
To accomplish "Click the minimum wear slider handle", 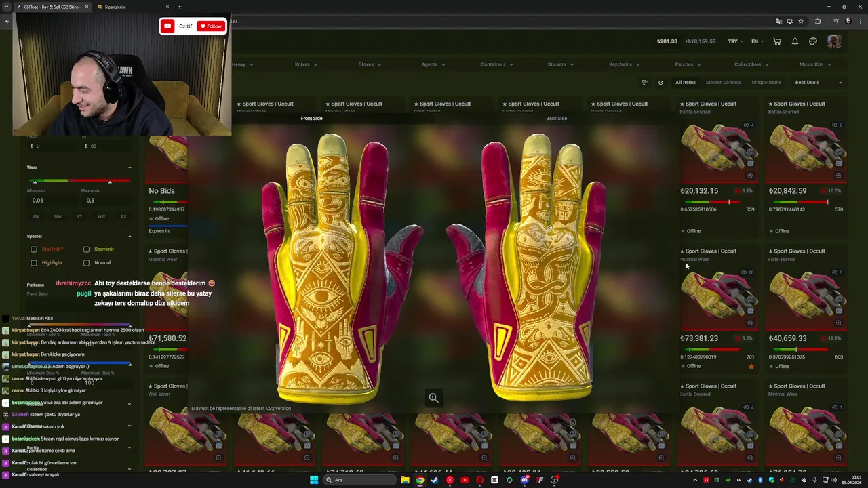I will click(35, 182).
